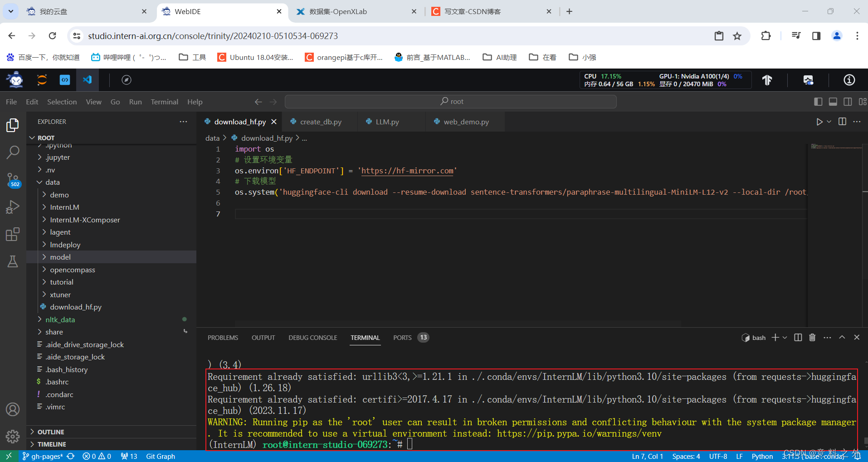Expand the InternLM-XComposer folder
The width and height of the screenshot is (868, 462).
(x=85, y=220)
